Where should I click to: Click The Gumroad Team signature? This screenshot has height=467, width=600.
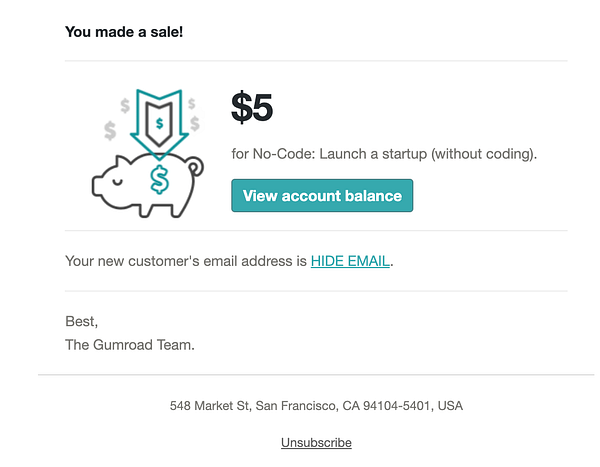click(x=130, y=345)
